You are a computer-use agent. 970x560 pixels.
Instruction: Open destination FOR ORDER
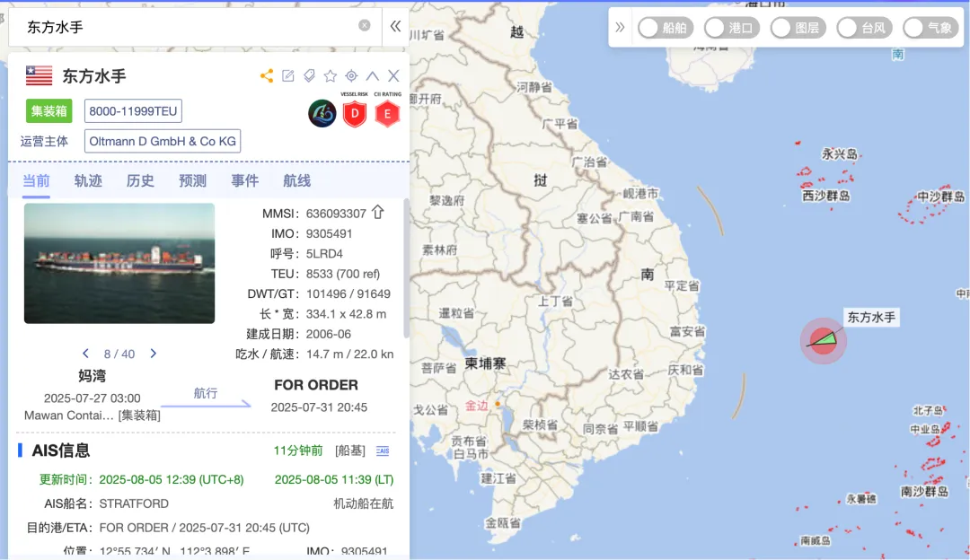point(316,385)
